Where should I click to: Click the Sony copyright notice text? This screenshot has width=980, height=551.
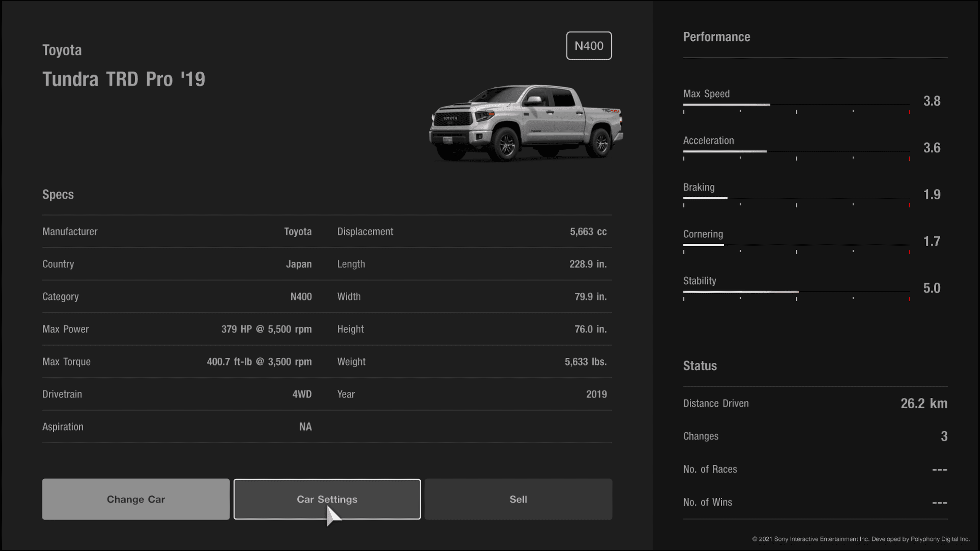tap(861, 539)
